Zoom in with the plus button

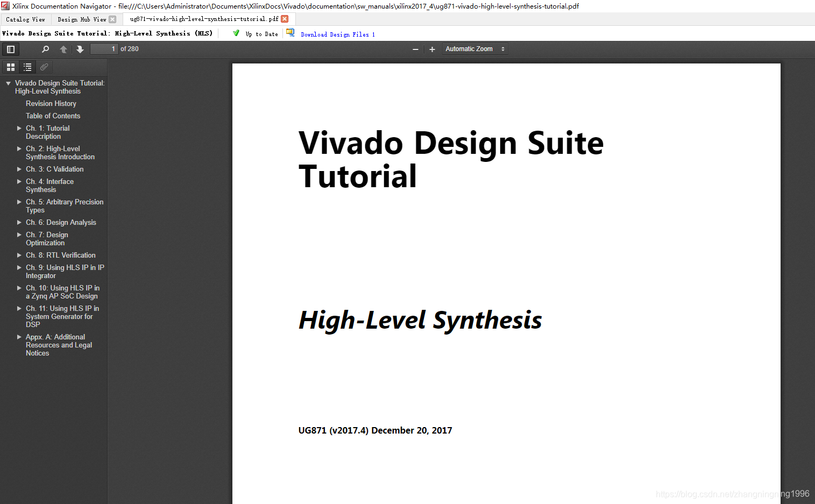pos(432,49)
